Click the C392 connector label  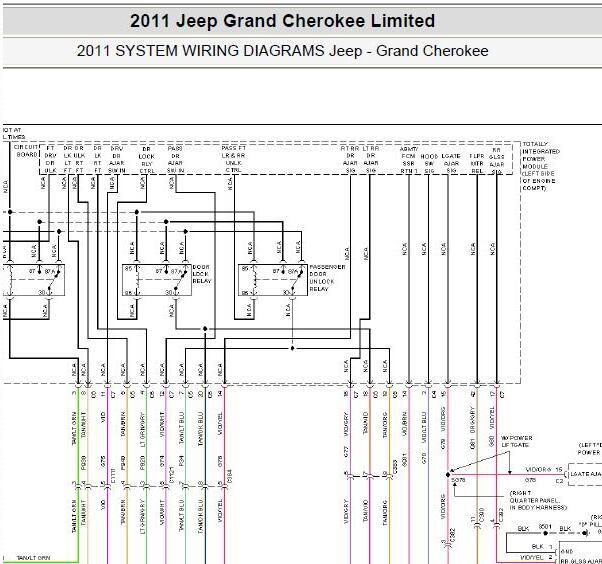(x=501, y=515)
